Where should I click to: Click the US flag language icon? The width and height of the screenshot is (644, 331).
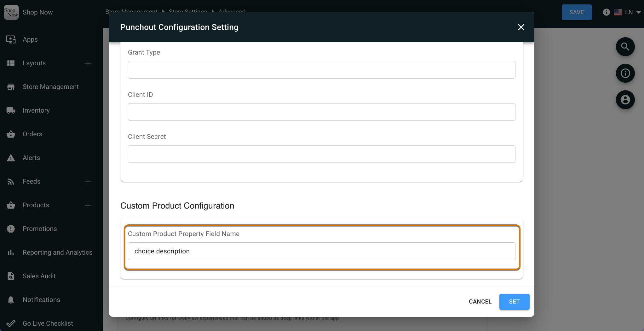pyautogui.click(x=618, y=12)
